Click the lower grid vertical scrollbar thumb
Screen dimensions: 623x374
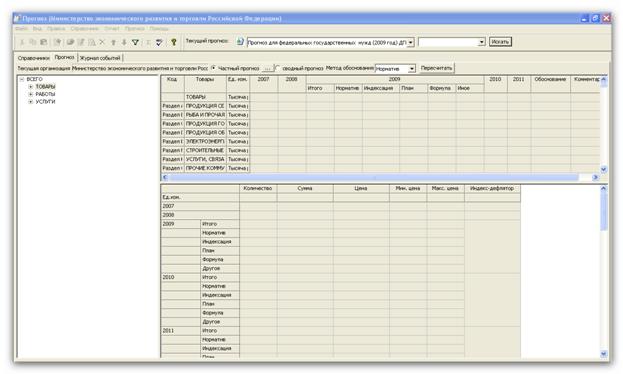point(604,211)
